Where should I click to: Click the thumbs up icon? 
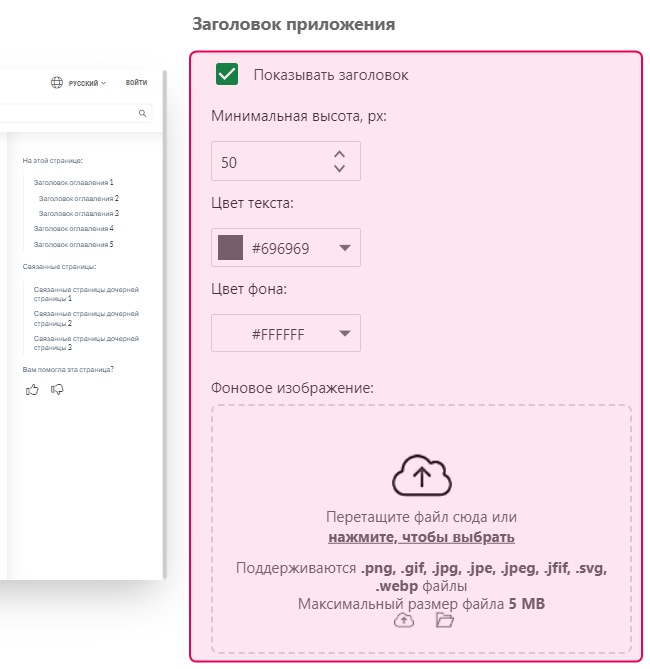(32, 389)
